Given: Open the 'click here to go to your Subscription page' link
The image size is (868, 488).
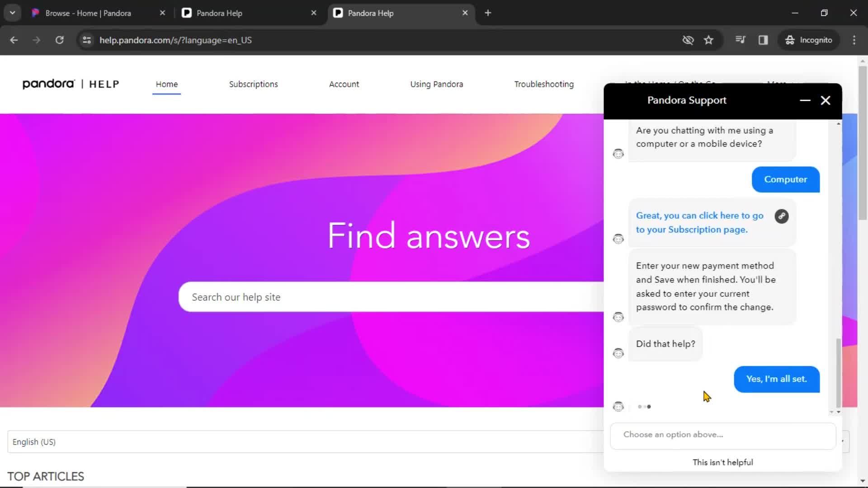Looking at the screenshot, I should (x=699, y=223).
